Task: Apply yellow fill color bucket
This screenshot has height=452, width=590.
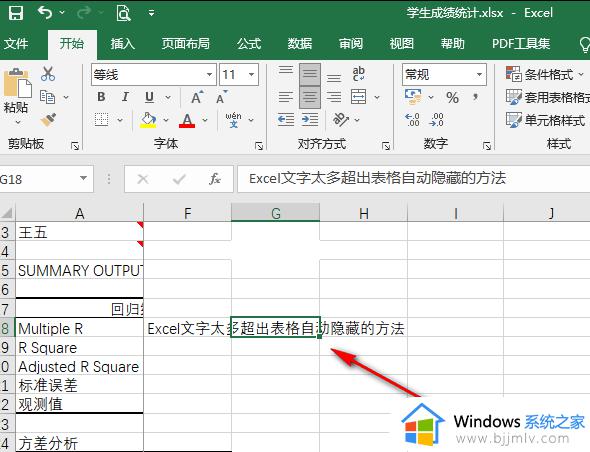Action: (148, 120)
